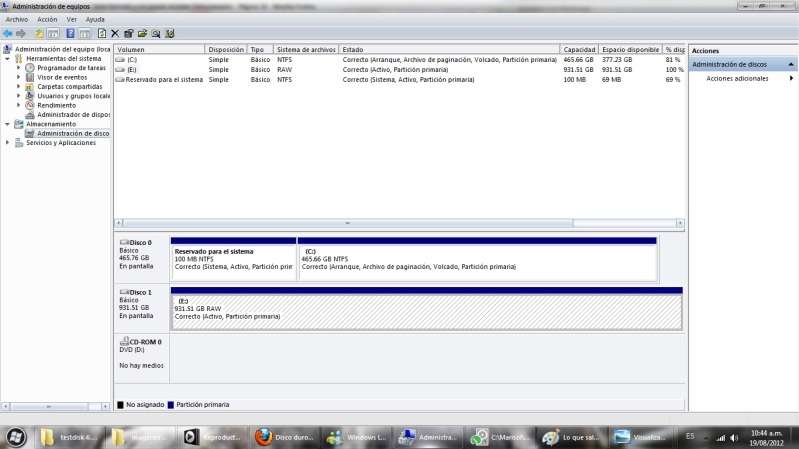This screenshot has height=449, width=799.
Task: Select Rendimiento in the console tree
Action: [x=56, y=105]
